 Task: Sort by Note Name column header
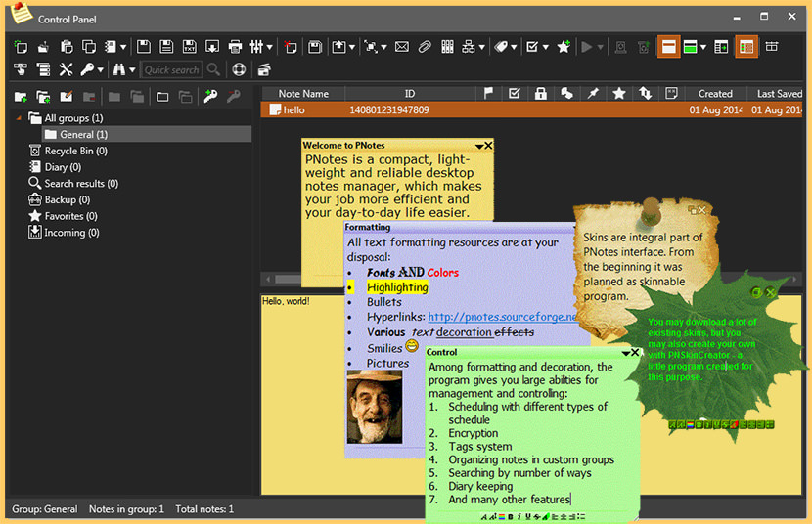point(303,94)
